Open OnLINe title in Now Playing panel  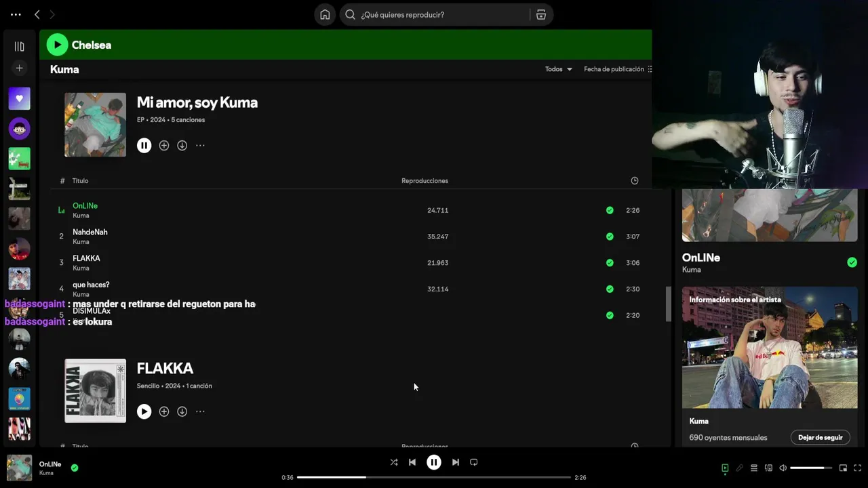coord(701,258)
